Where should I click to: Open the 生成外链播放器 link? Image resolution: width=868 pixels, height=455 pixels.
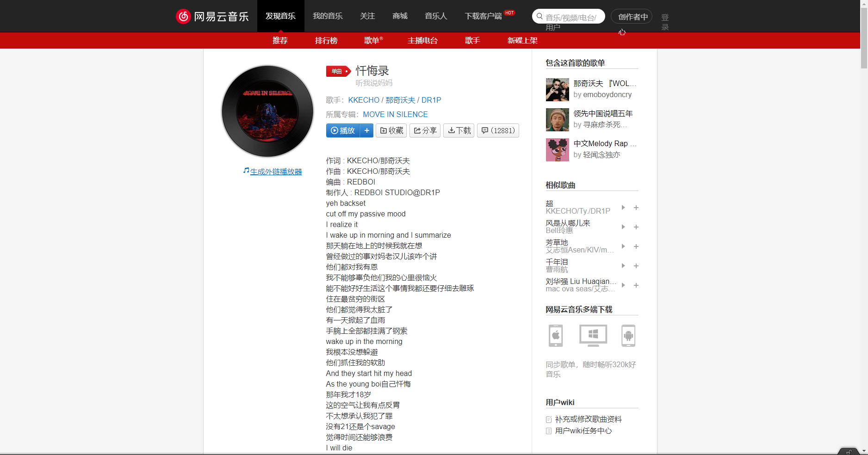coord(275,171)
